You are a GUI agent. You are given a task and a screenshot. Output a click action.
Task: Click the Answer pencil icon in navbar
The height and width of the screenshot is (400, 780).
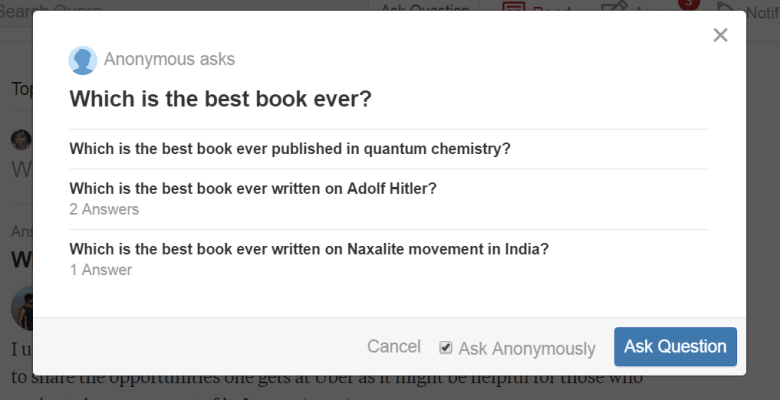612,11
